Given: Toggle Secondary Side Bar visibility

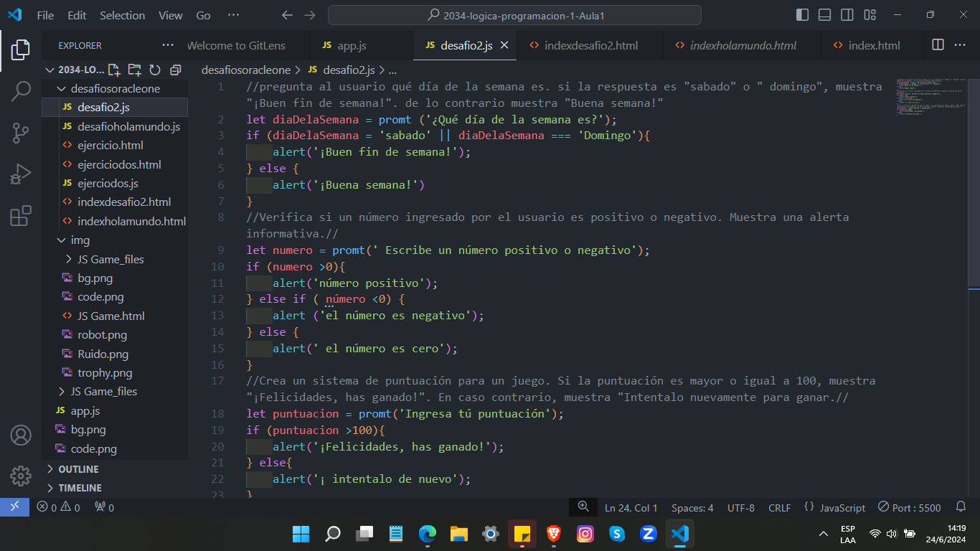Looking at the screenshot, I should point(847,15).
